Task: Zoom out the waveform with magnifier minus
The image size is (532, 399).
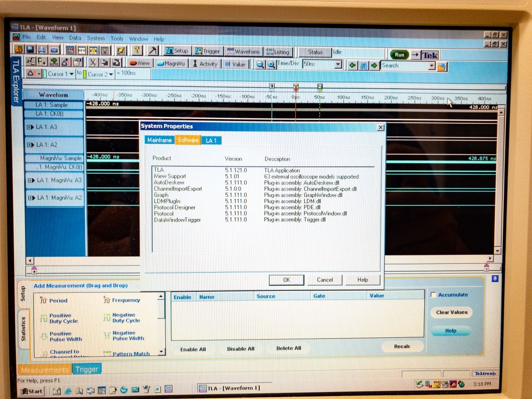Action: 260,65
